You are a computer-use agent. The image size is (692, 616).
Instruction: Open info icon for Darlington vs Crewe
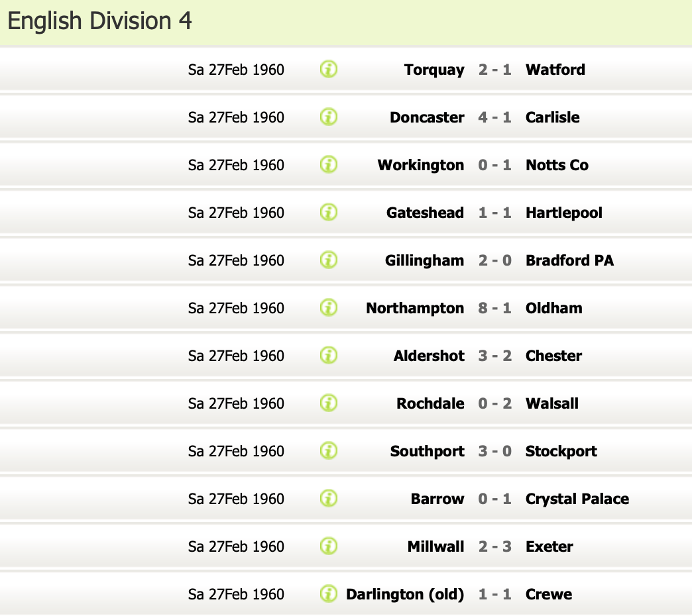tap(329, 593)
